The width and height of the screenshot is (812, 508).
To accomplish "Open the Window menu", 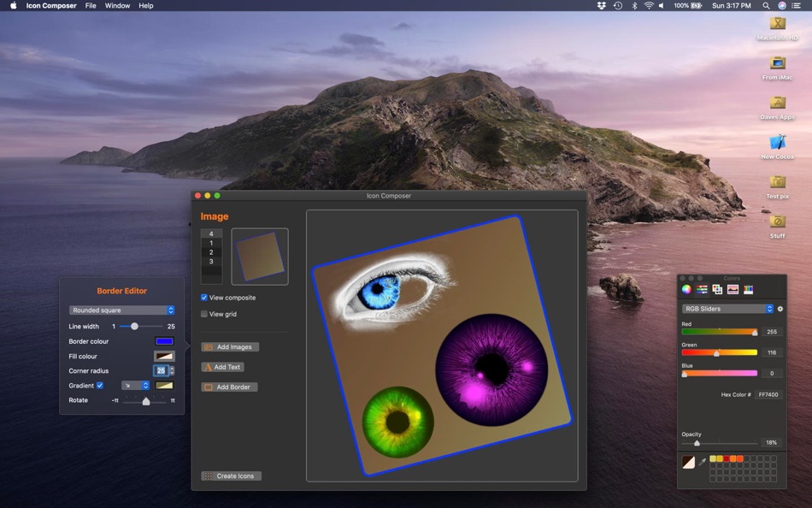I will point(118,6).
